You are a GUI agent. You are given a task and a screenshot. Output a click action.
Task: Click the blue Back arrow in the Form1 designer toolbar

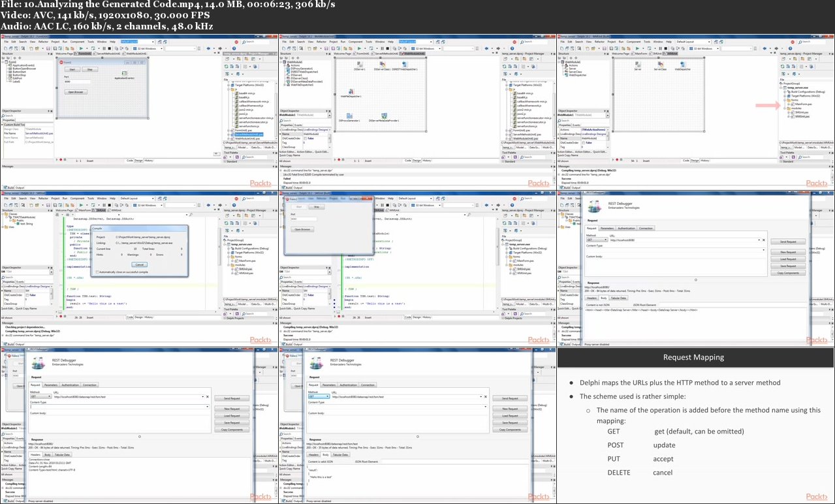coord(208,48)
